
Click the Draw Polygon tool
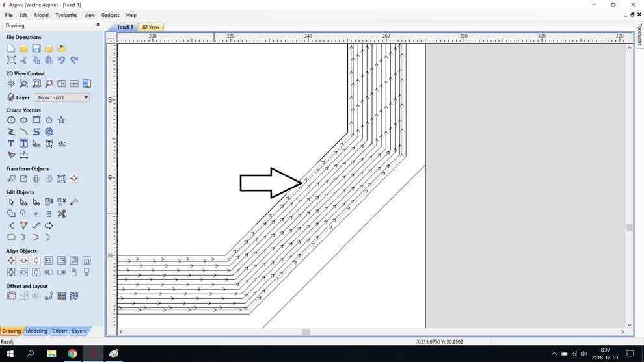(49, 120)
